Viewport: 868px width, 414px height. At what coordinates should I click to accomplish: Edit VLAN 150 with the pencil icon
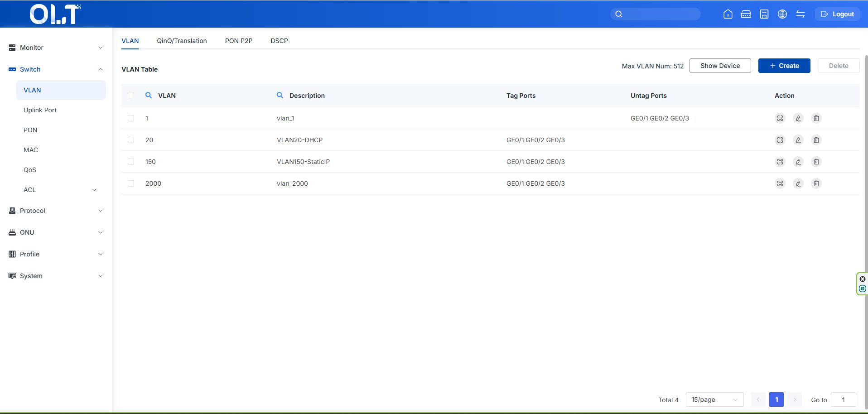point(798,162)
